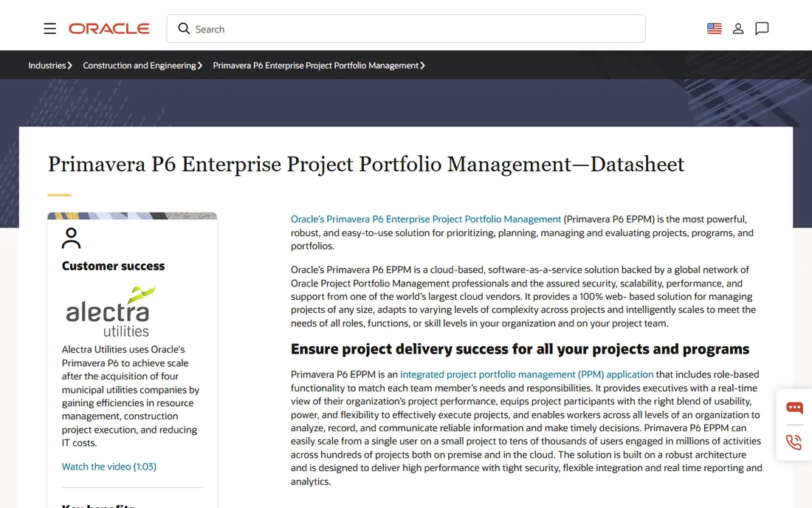The height and width of the screenshot is (508, 812).
Task: Click the floating phone call icon
Action: [x=794, y=442]
